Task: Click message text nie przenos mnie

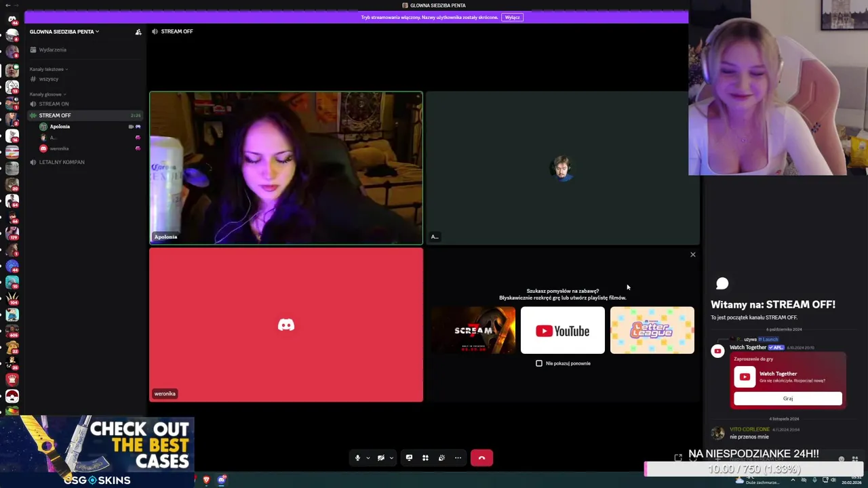Action: click(x=749, y=436)
